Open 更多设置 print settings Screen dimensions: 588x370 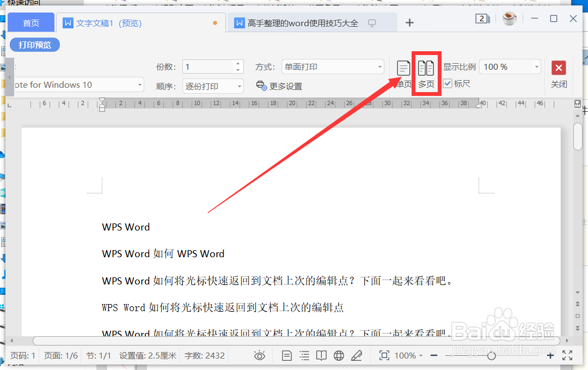tap(279, 86)
